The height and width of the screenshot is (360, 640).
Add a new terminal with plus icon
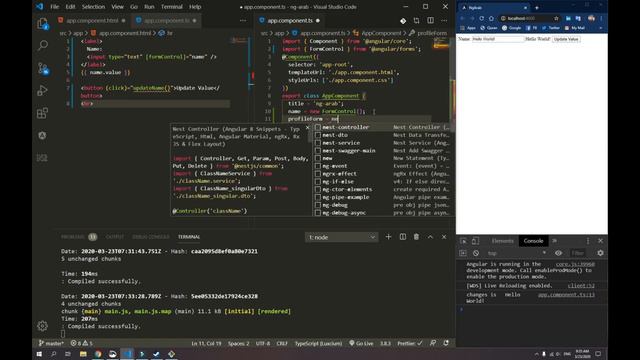pyautogui.click(x=389, y=237)
